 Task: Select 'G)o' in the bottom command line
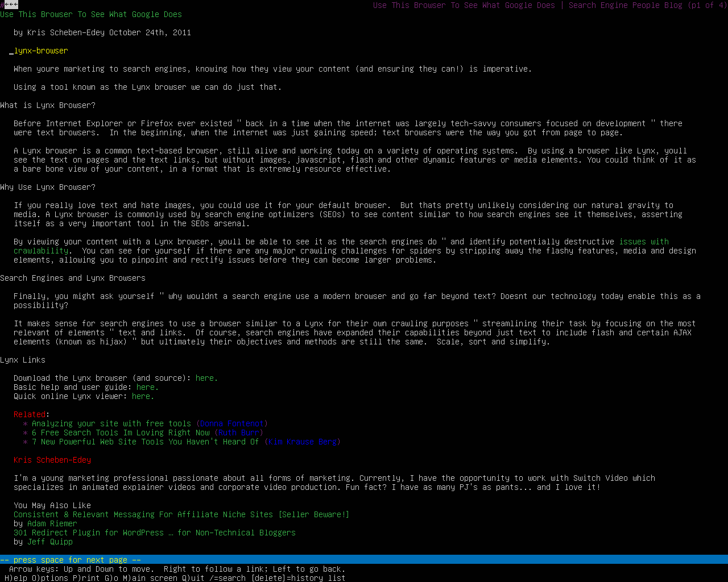click(111, 578)
